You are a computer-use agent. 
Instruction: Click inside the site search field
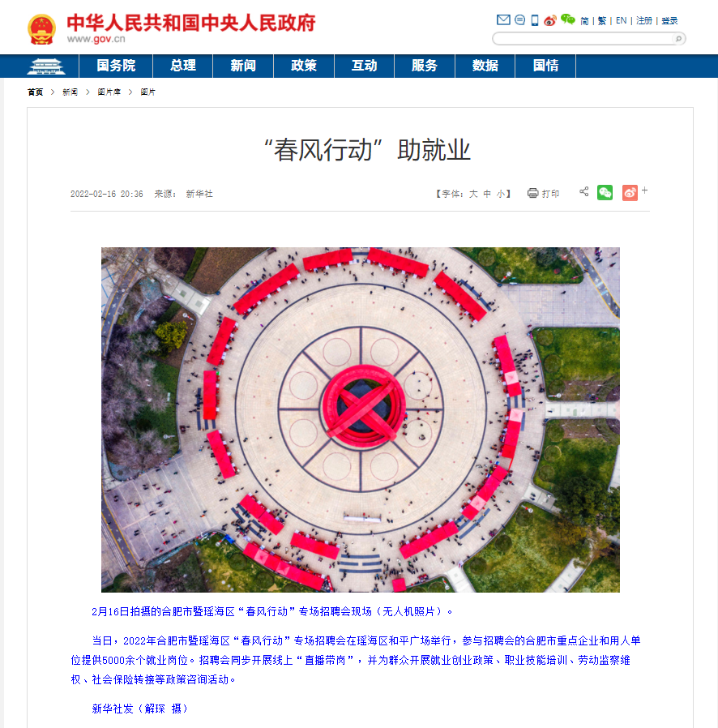[x=583, y=39]
